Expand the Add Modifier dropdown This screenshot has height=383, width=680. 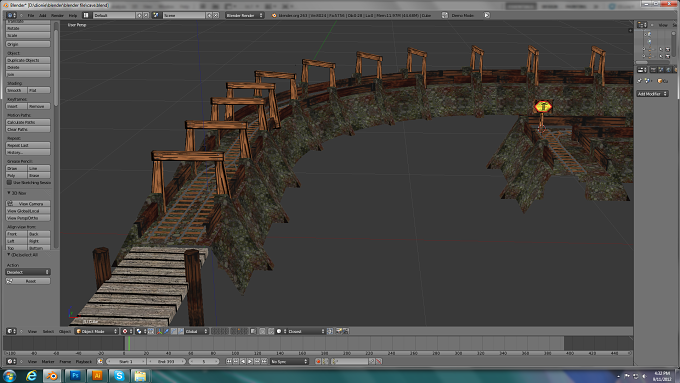pyautogui.click(x=652, y=94)
